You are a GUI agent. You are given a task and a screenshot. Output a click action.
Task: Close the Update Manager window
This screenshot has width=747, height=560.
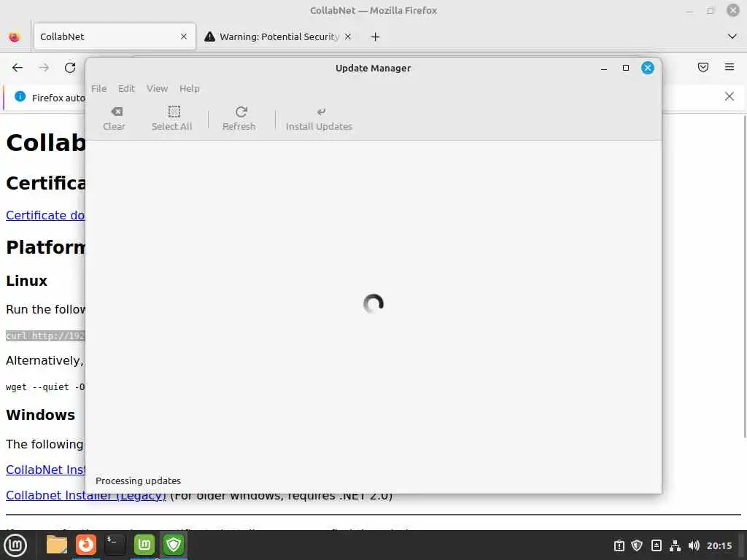[x=648, y=68]
